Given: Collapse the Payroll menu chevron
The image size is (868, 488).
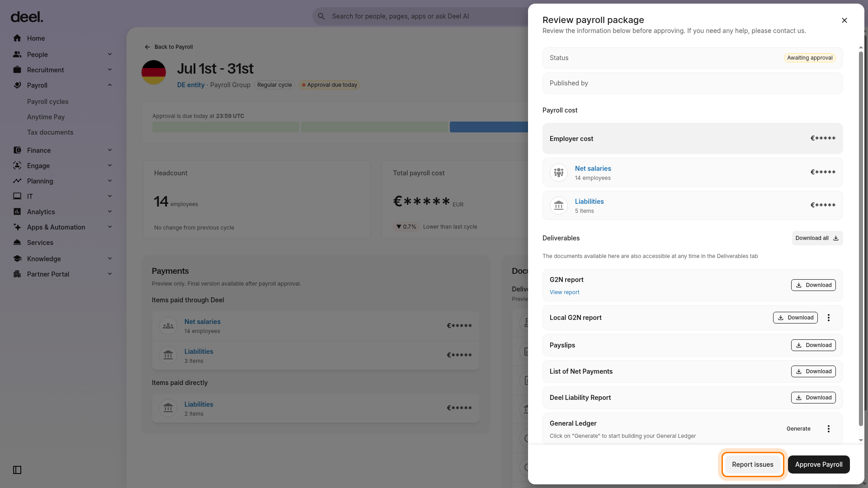Looking at the screenshot, I should coord(110,85).
